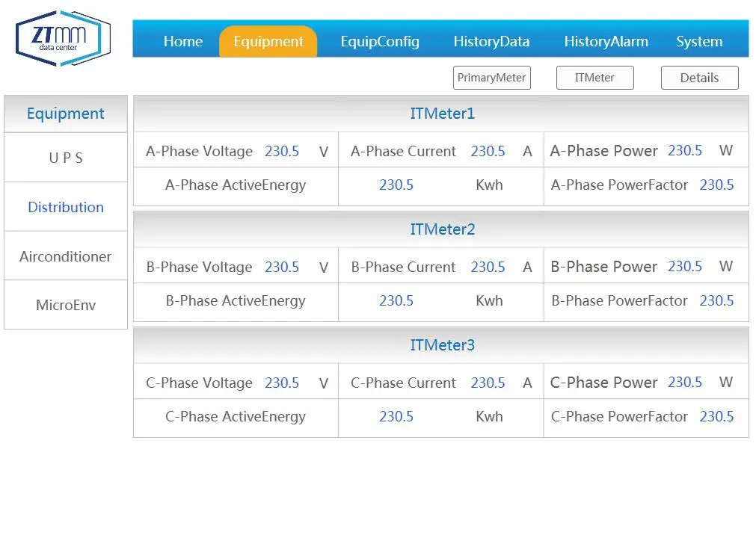Select the Equipment navigation tab
This screenshot has height=538, width=756.
[268, 42]
